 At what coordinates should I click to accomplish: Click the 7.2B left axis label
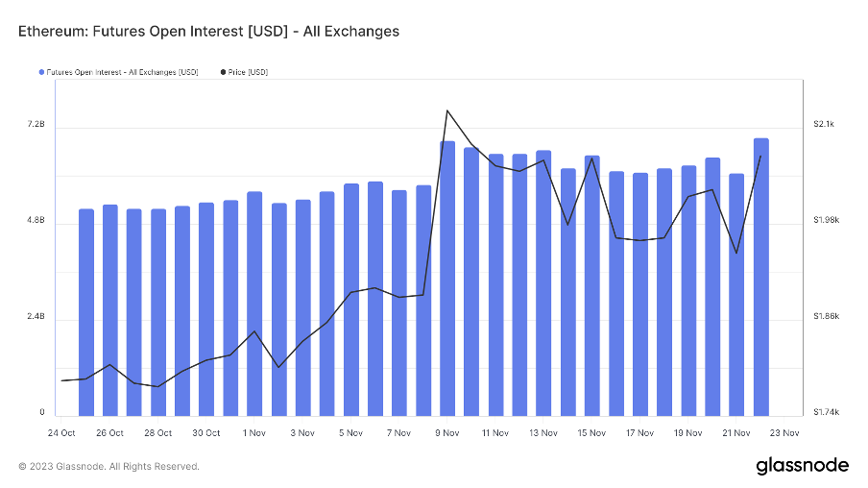[x=36, y=125]
